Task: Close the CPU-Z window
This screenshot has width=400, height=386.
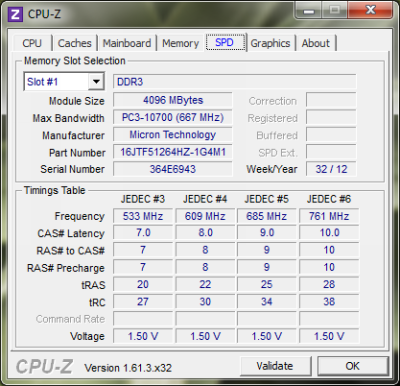Action: coord(370,10)
